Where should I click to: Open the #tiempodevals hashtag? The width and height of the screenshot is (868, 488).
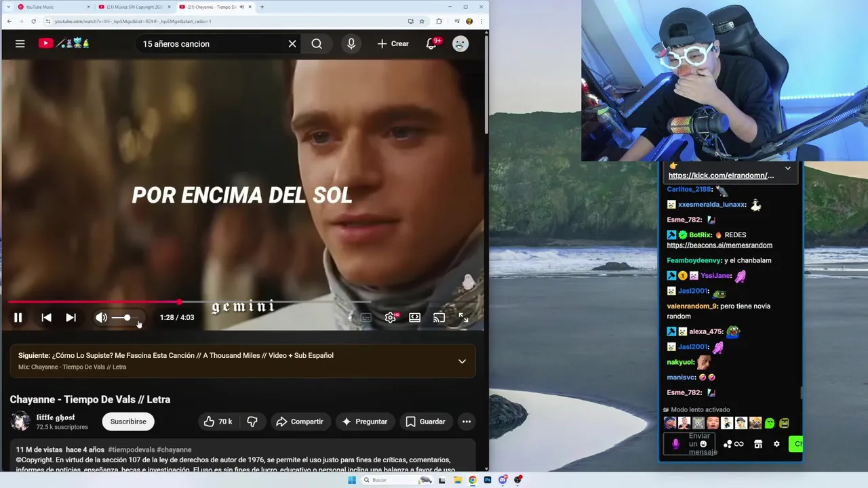131,449
